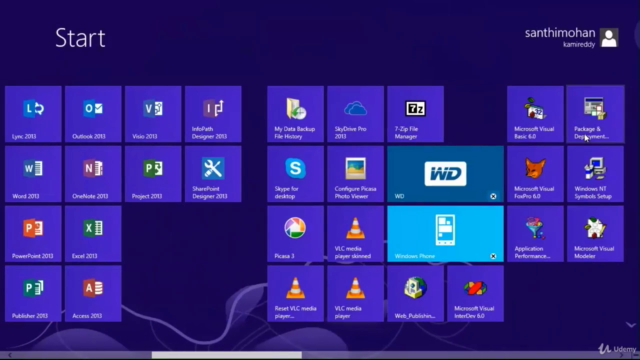Click the small badge on Windows Phone tile
The width and height of the screenshot is (640, 360).
493,256
